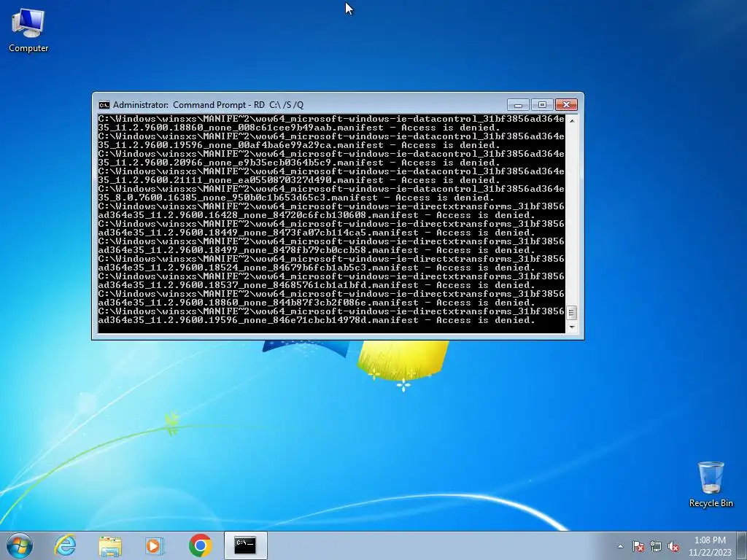This screenshot has height=560, width=747.
Task: Open Action Center flag icon
Action: [638, 546]
